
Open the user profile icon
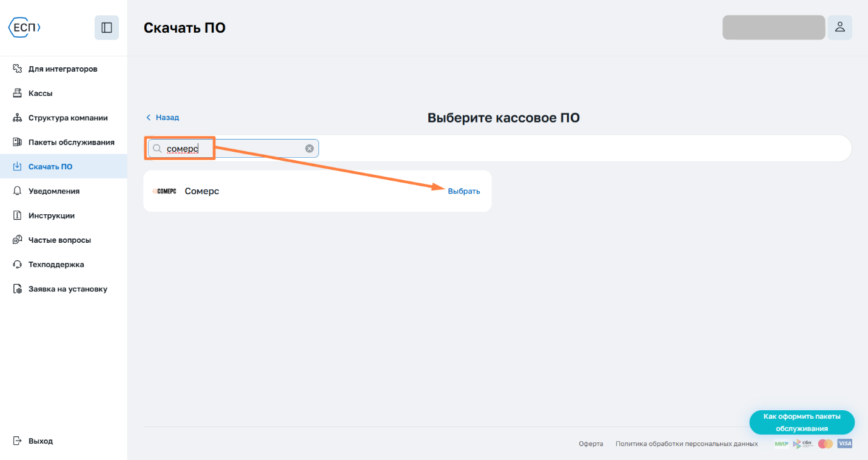click(x=839, y=27)
